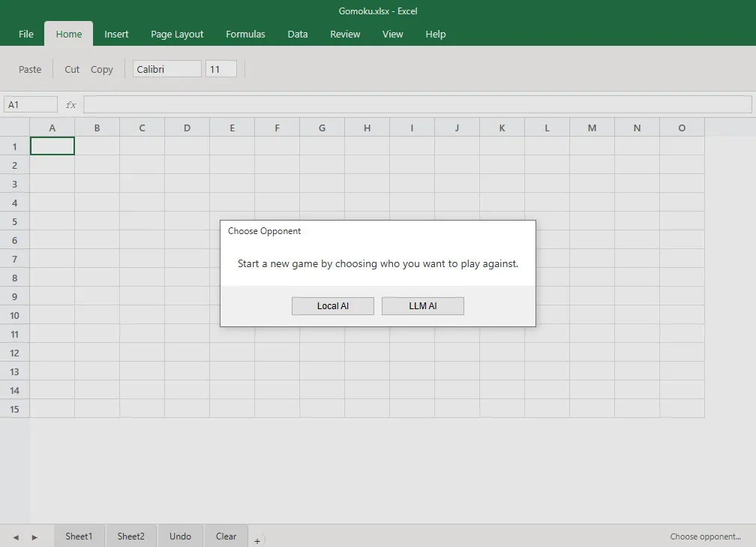This screenshot has height=547, width=756.
Task: Select column H header
Action: click(x=367, y=128)
